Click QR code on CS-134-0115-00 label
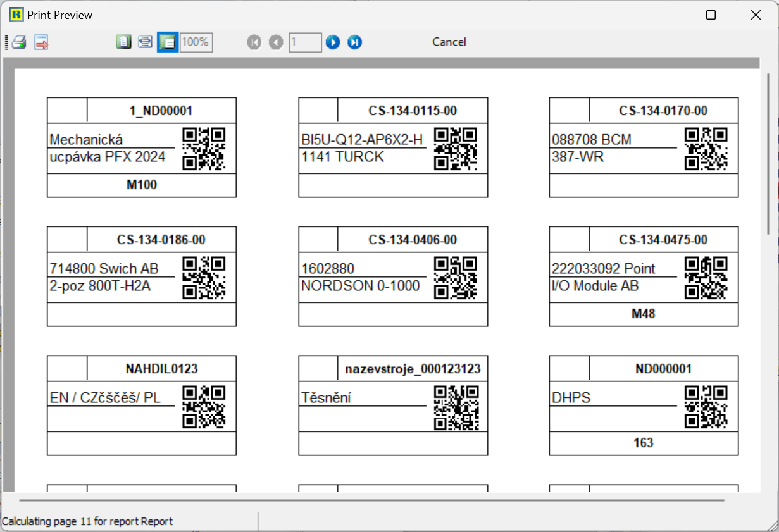The width and height of the screenshot is (779, 532). [456, 149]
